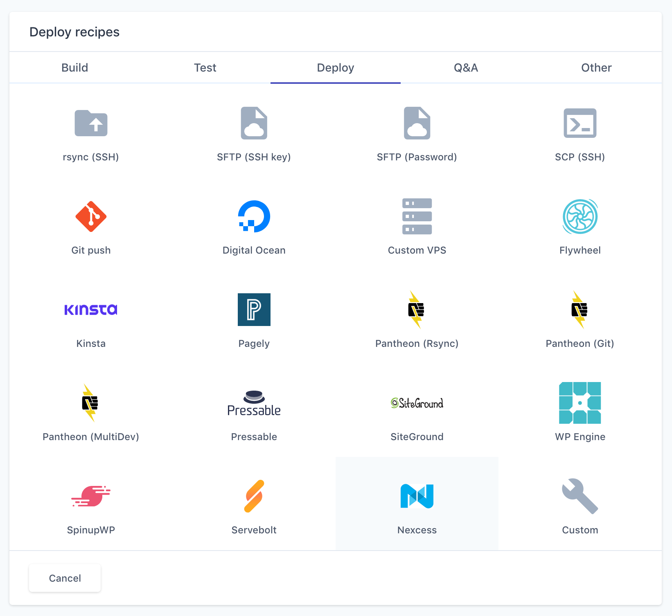
Task: Click the "WP Engine" label
Action: tap(580, 437)
